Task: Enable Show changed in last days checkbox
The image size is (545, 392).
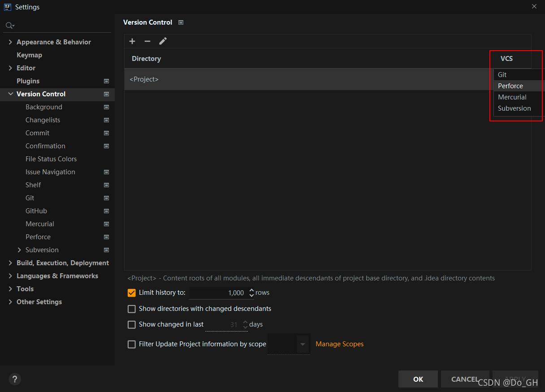Action: [132, 324]
